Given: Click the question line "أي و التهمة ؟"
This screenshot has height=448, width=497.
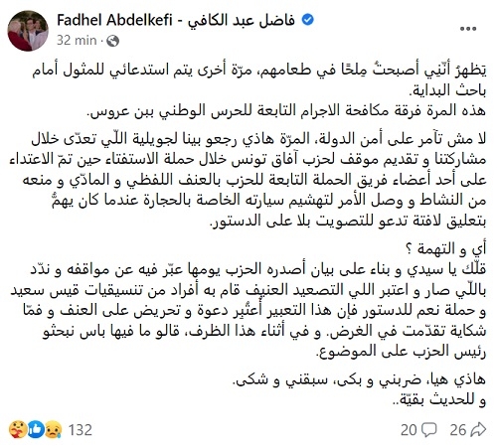Looking at the screenshot, I should tap(445, 249).
